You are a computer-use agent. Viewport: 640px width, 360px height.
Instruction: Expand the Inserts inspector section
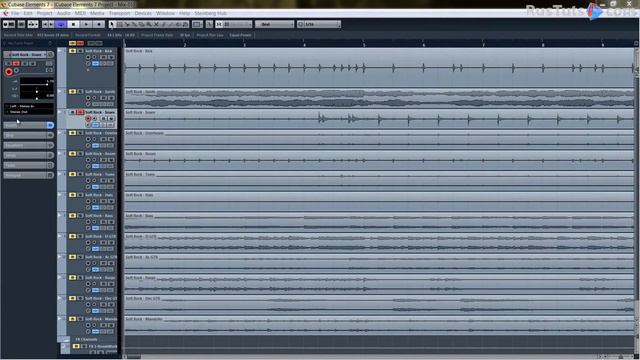pos(29,125)
